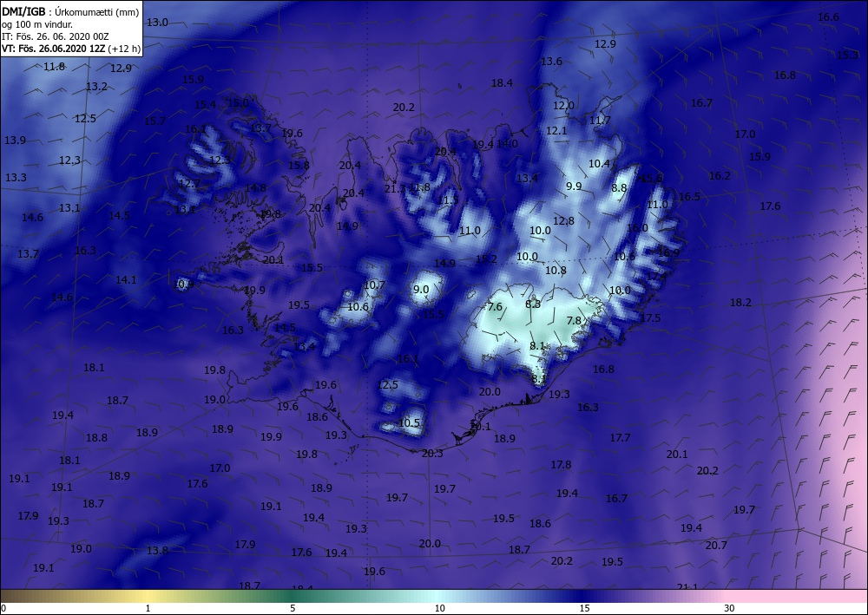Click the map value "10.5" near the south coast
The image size is (868, 615).
409,423
